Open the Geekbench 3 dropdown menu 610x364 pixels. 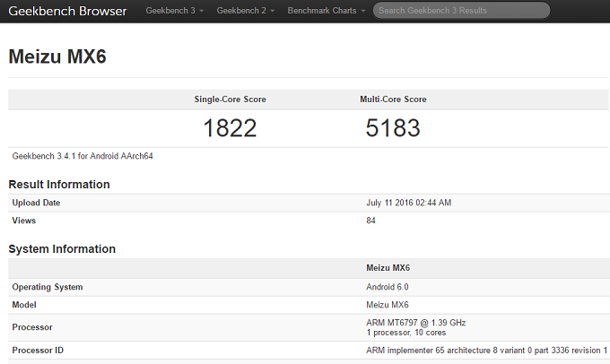pos(176,11)
